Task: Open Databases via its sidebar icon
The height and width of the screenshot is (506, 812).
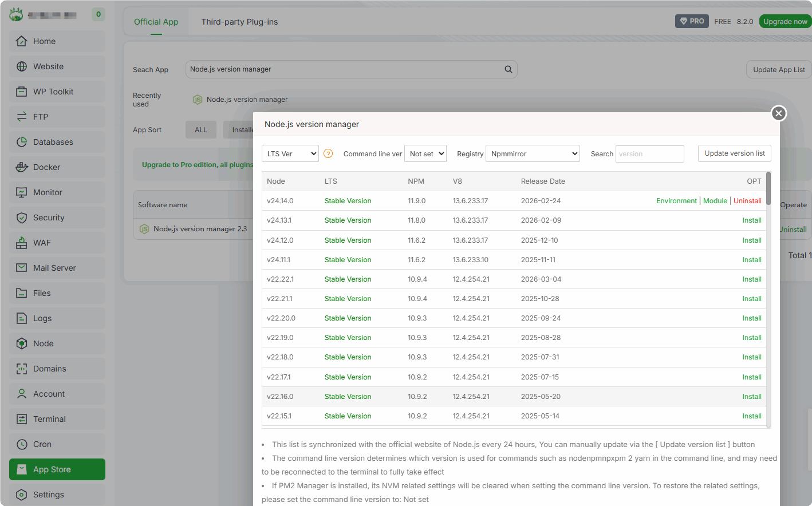Action: pos(22,142)
